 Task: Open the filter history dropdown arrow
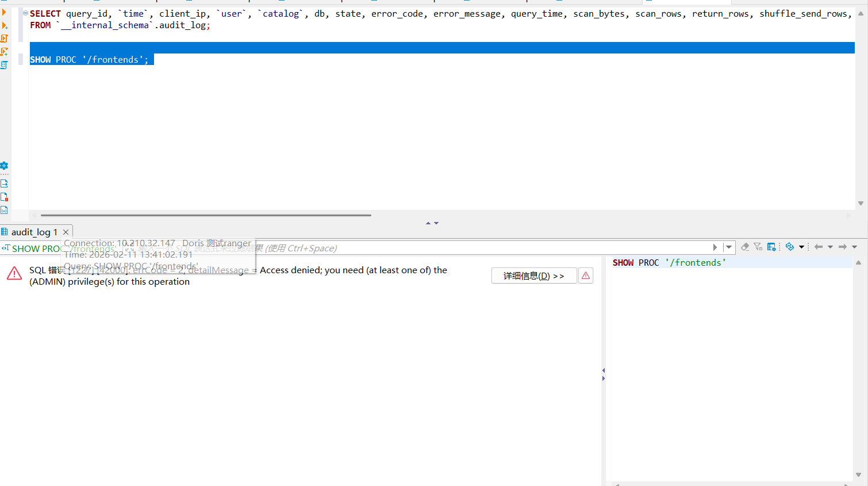click(x=729, y=247)
